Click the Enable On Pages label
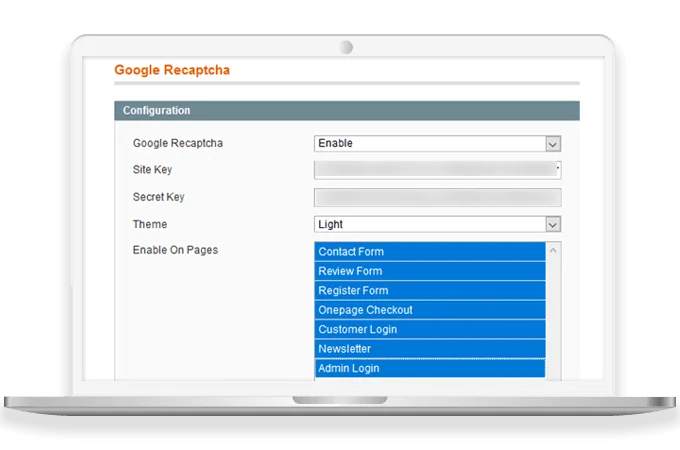Screen dimensions: 680x450 coord(175,250)
